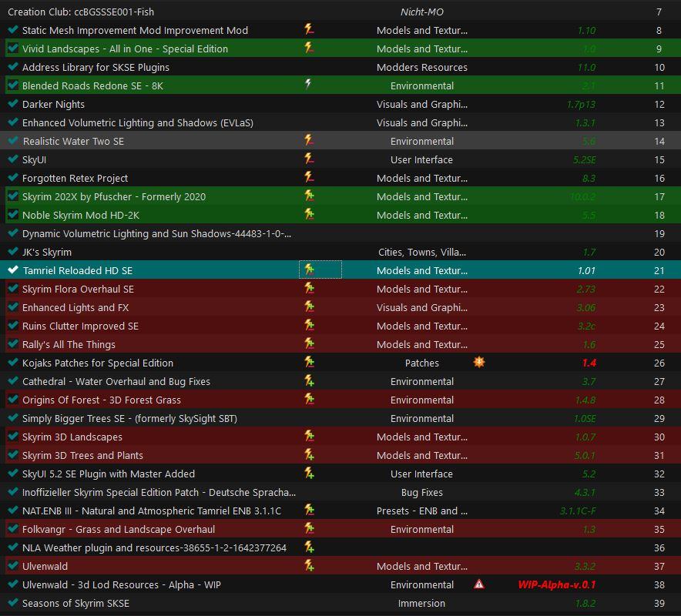Disable JK's Skyrim mod checkbox

click(13, 251)
